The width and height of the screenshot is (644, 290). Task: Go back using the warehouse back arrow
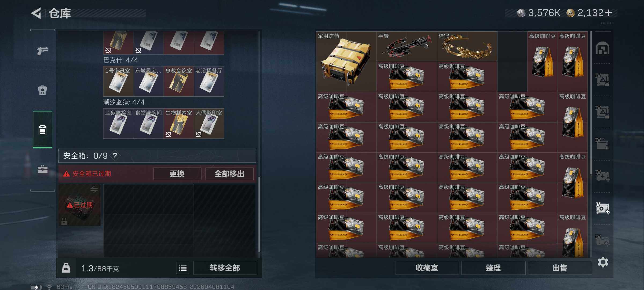36,13
